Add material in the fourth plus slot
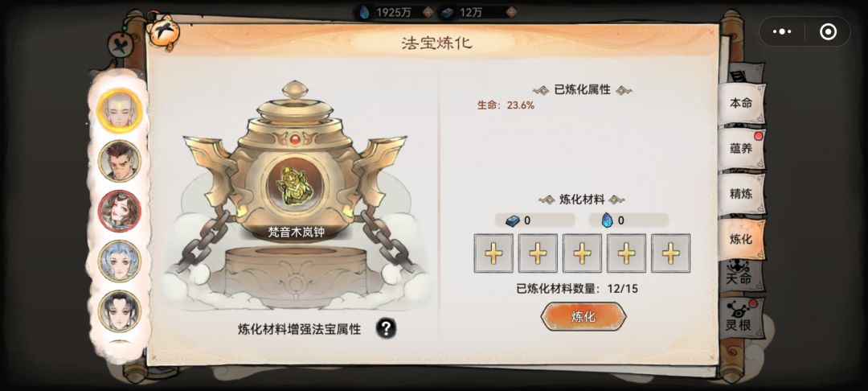Image resolution: width=868 pixels, height=391 pixels. coord(627,253)
